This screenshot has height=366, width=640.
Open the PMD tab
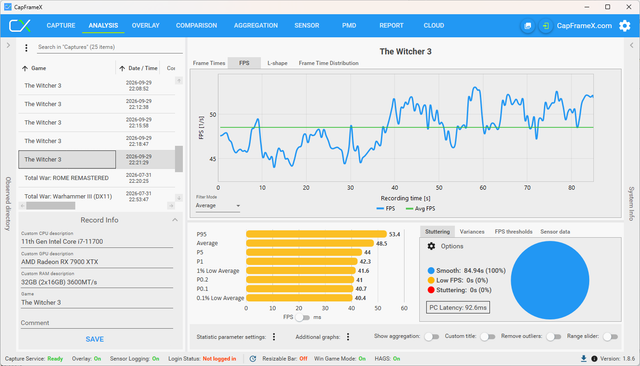[x=349, y=26]
